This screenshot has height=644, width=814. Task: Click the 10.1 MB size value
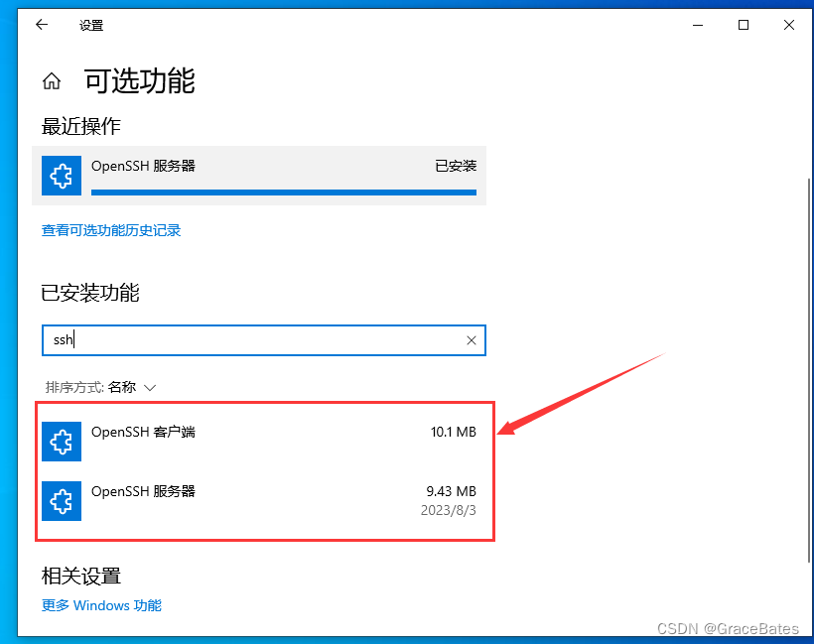454,432
